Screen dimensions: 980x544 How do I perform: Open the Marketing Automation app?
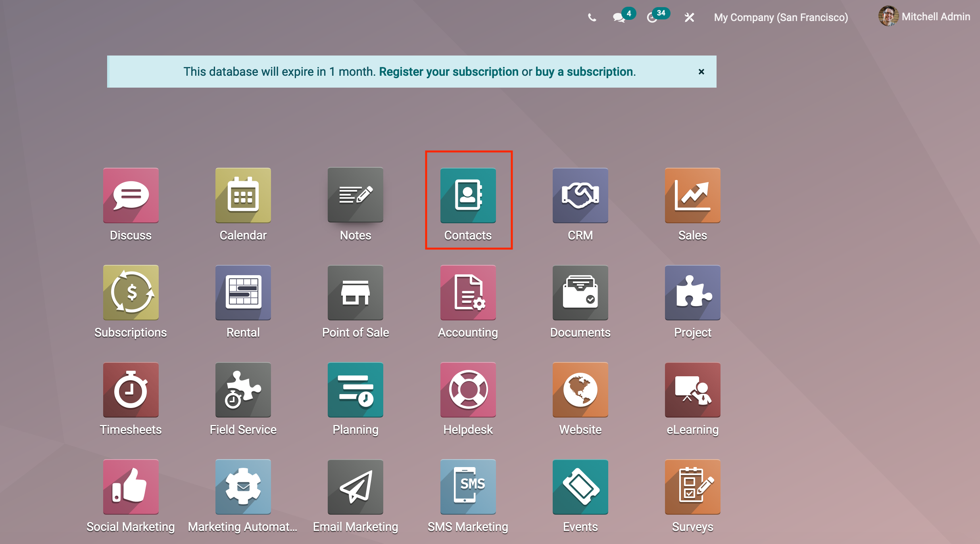tap(243, 487)
